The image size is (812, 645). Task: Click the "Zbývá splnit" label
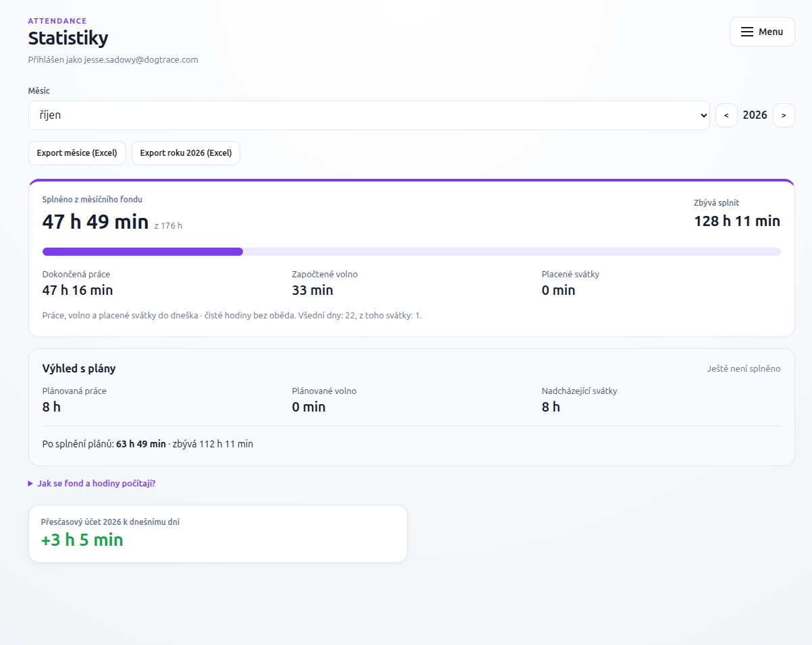click(x=717, y=203)
